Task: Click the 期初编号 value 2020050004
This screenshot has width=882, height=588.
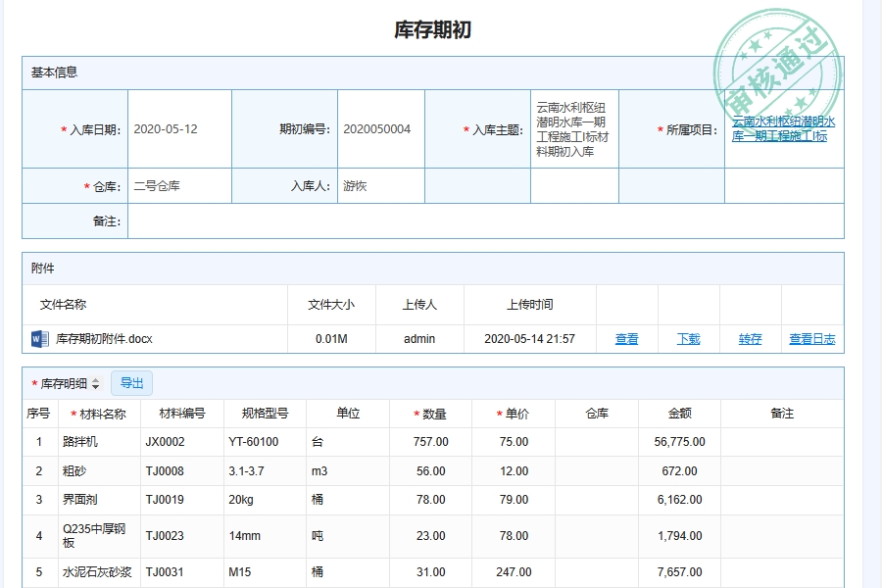Action: [377, 129]
